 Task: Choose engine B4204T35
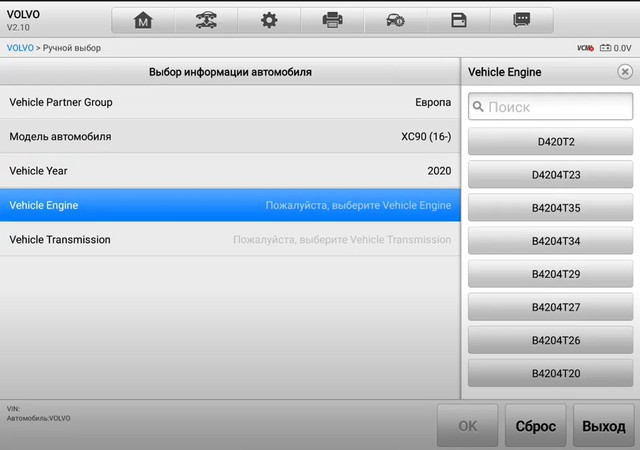coord(550,208)
